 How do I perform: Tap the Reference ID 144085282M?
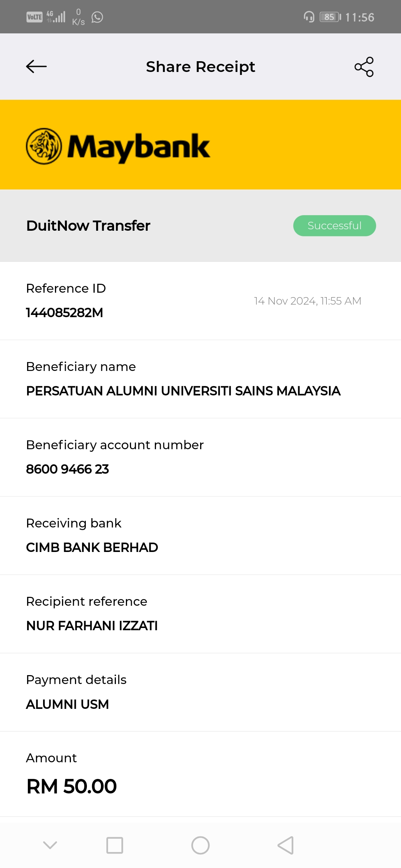pyautogui.click(x=65, y=313)
